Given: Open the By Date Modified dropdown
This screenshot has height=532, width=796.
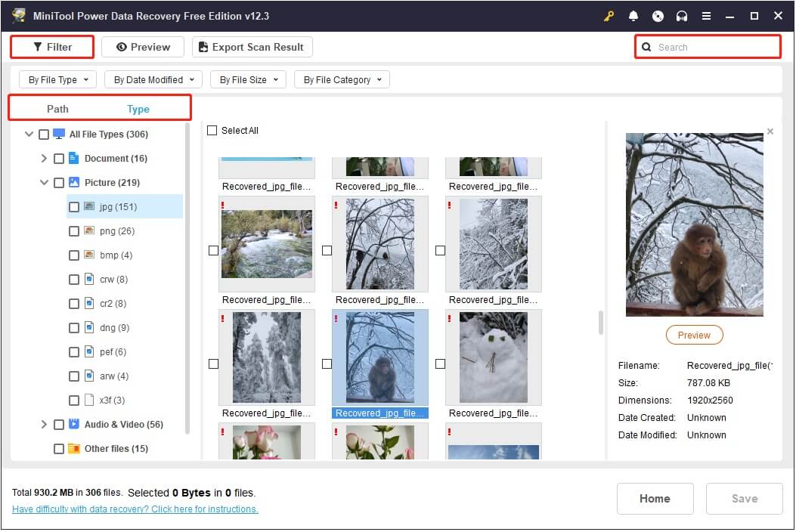Looking at the screenshot, I should (x=153, y=79).
